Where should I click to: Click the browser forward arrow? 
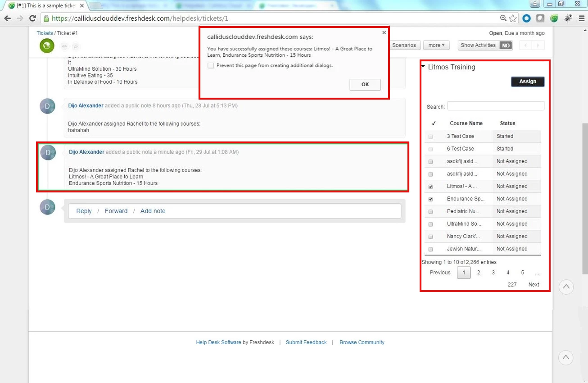point(20,18)
